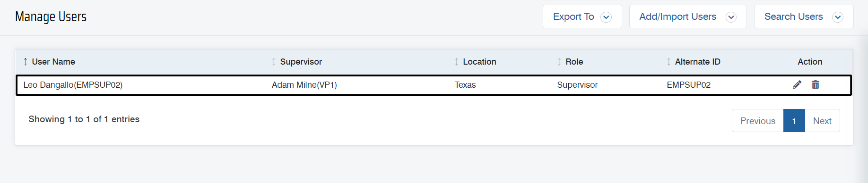This screenshot has width=868, height=183.
Task: Edit Leo Dangallo with the pencil icon
Action: (797, 84)
